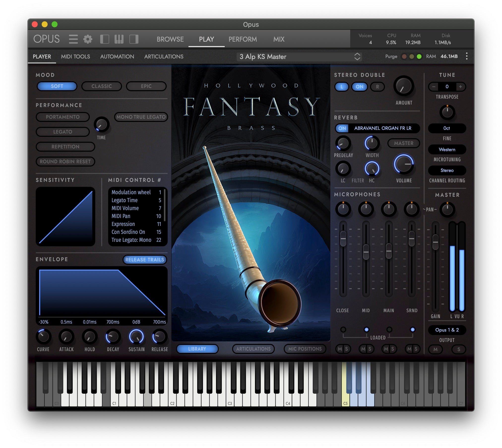The image size is (502, 448).
Task: Toggle the right panel layout icon
Action: tap(134, 39)
